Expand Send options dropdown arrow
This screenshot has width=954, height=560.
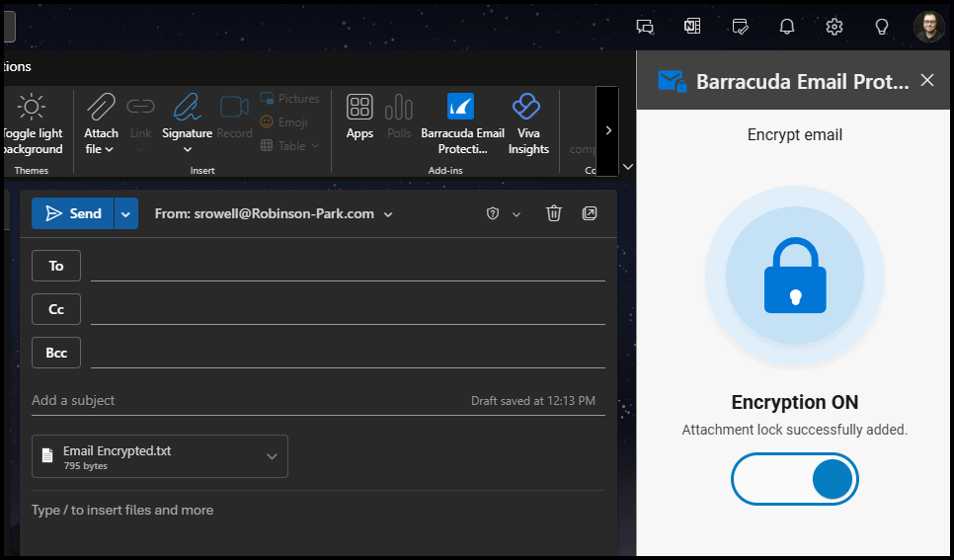[x=126, y=213]
